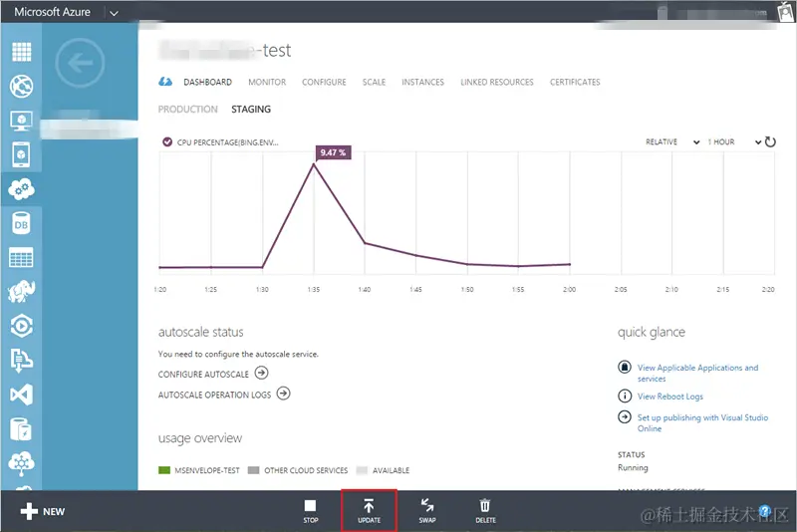This screenshot has height=532, width=797.
Task: Toggle CPU Percentage metric checkmark
Action: tap(167, 141)
